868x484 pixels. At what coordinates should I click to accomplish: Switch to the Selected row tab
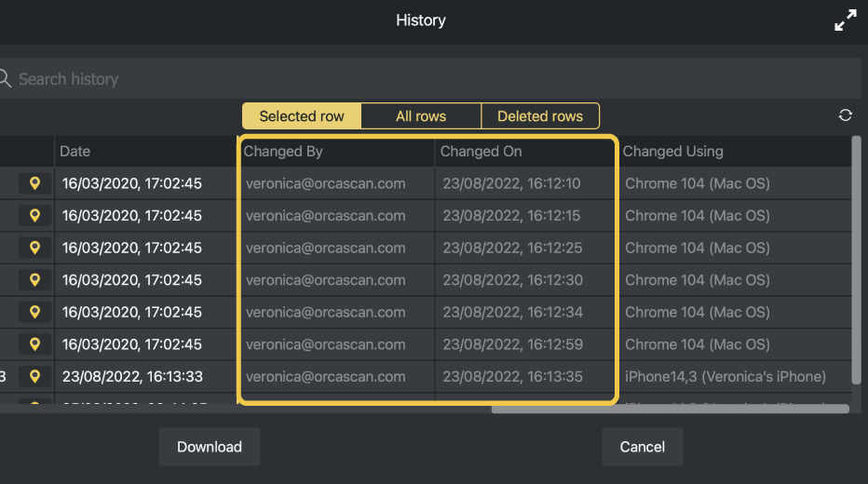click(302, 116)
